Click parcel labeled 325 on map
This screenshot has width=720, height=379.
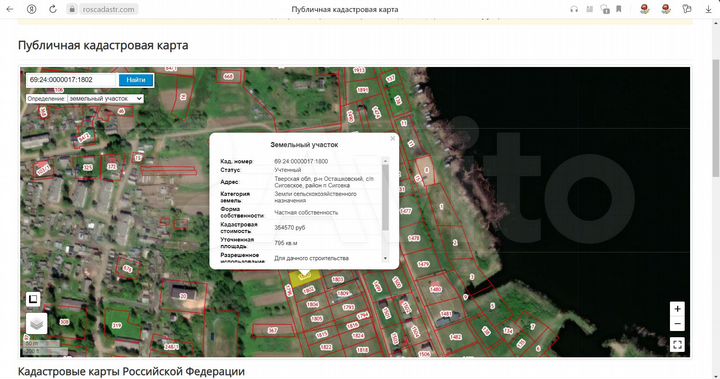(x=88, y=168)
